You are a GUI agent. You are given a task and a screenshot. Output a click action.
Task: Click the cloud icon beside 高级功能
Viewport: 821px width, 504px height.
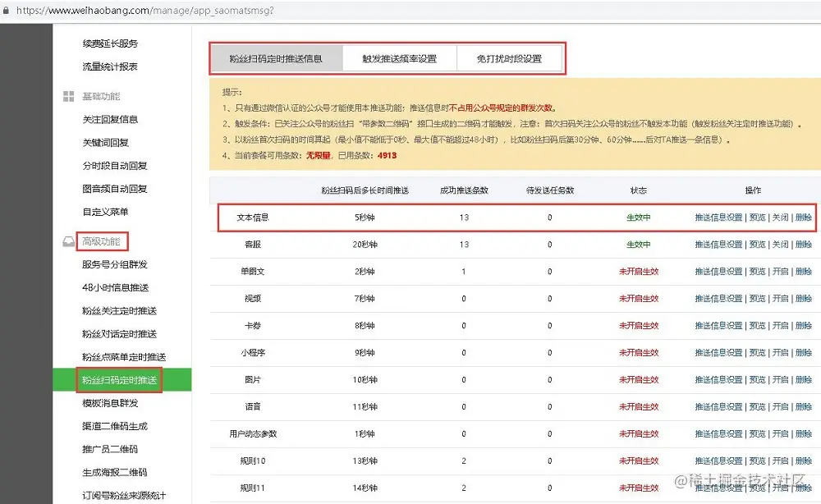[x=68, y=241]
